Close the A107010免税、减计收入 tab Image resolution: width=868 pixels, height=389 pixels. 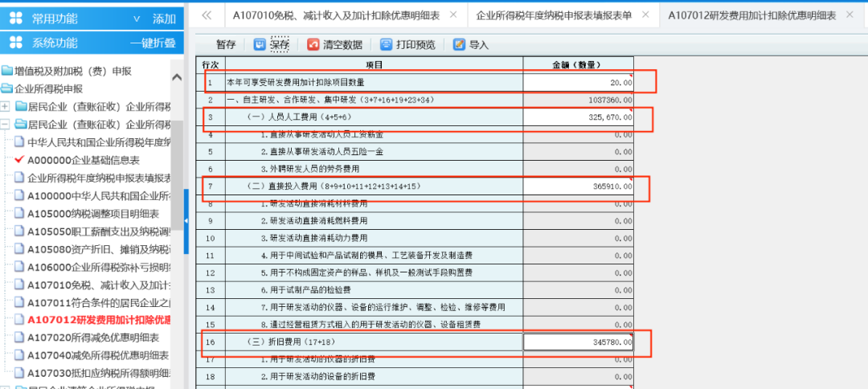pos(453,15)
